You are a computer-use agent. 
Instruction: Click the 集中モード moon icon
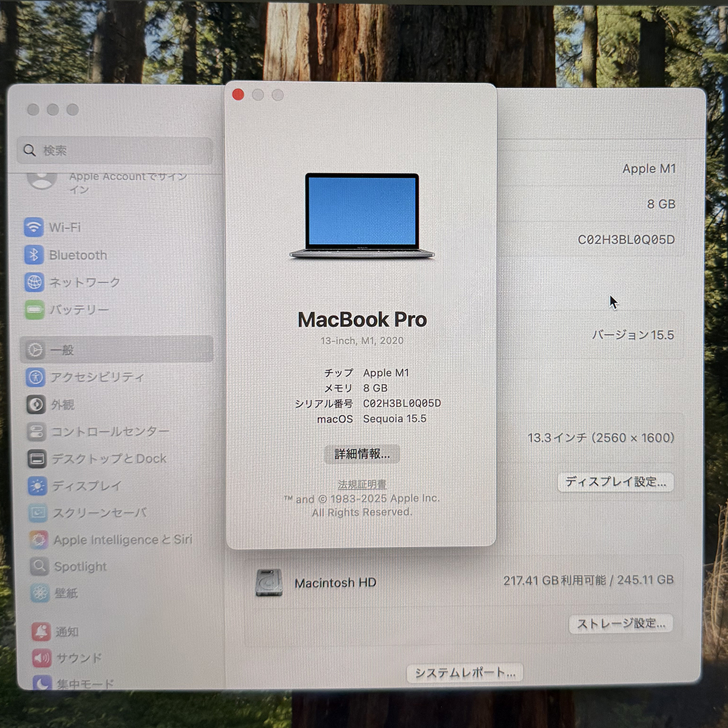coord(42,683)
